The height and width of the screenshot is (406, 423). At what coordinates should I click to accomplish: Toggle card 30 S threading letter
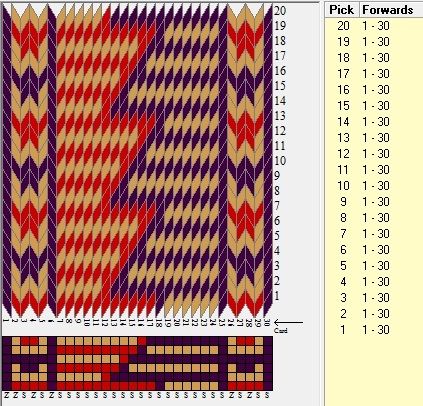click(267, 395)
